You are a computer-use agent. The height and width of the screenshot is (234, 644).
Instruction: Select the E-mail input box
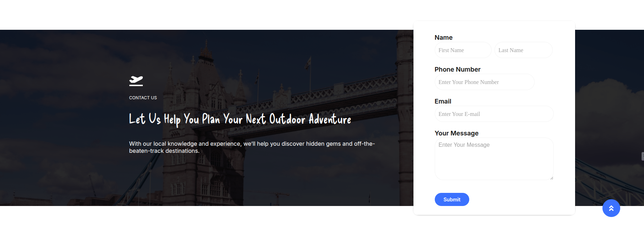point(494,114)
